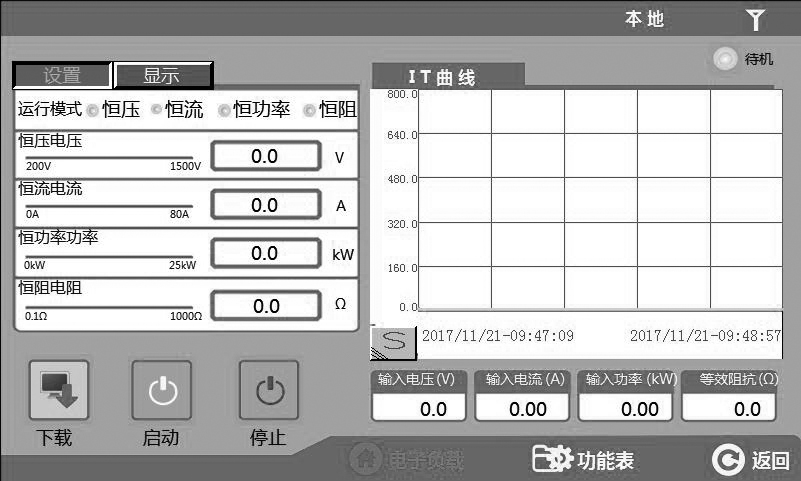The image size is (801, 481).
Task: Select 恒流 operating mode
Action: pyautogui.click(x=156, y=110)
